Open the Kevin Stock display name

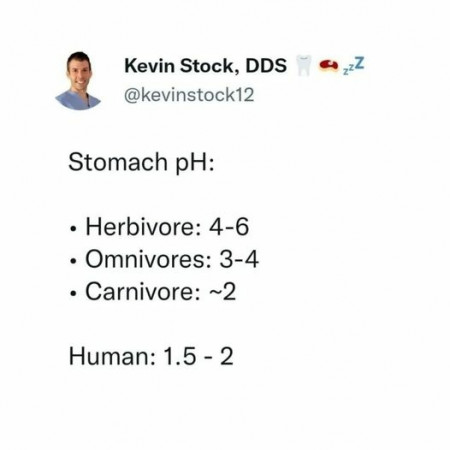tap(181, 66)
